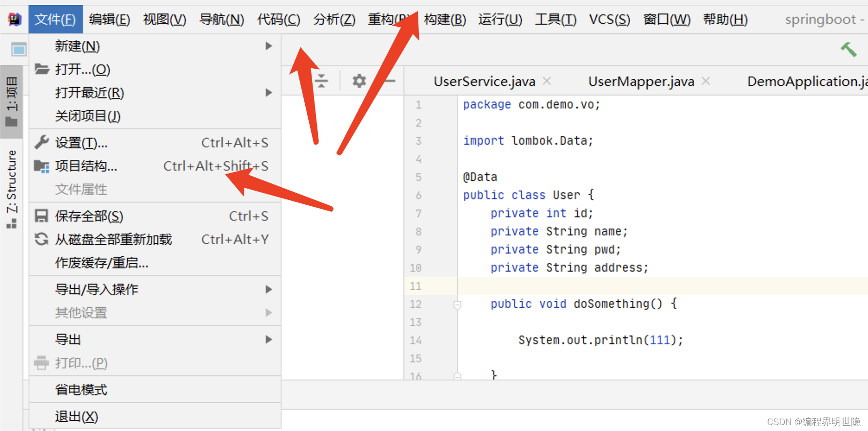Click the @Data annotation
This screenshot has height=431, width=868.
(480, 176)
